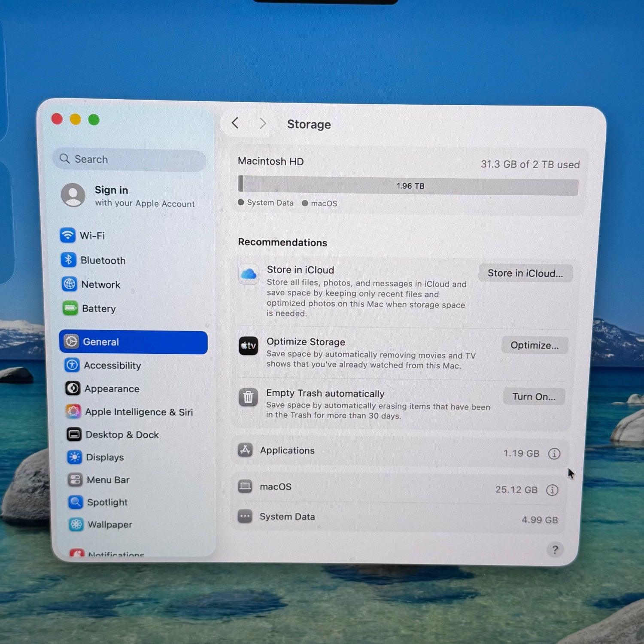
Task: Click the Macintosh HD storage bar
Action: 408,185
